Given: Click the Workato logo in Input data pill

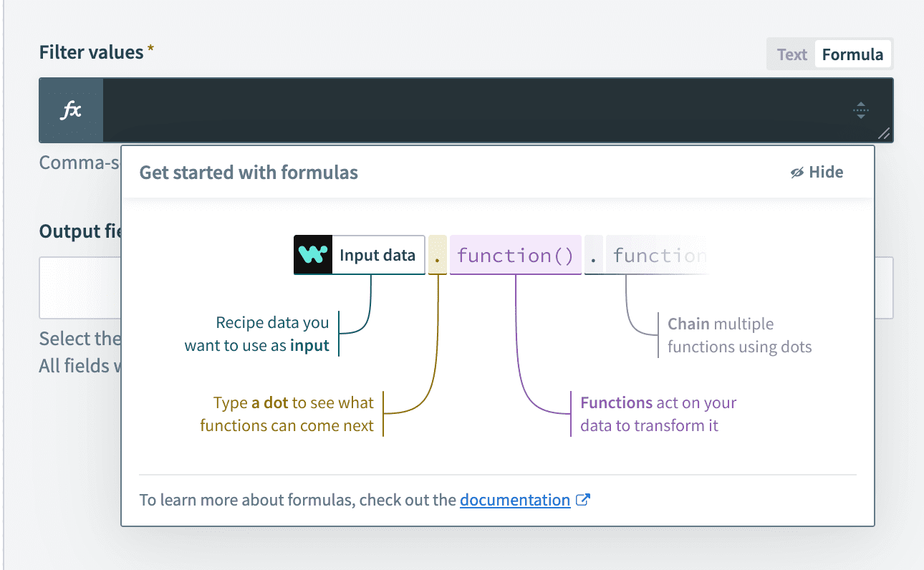Looking at the screenshot, I should coord(313,255).
